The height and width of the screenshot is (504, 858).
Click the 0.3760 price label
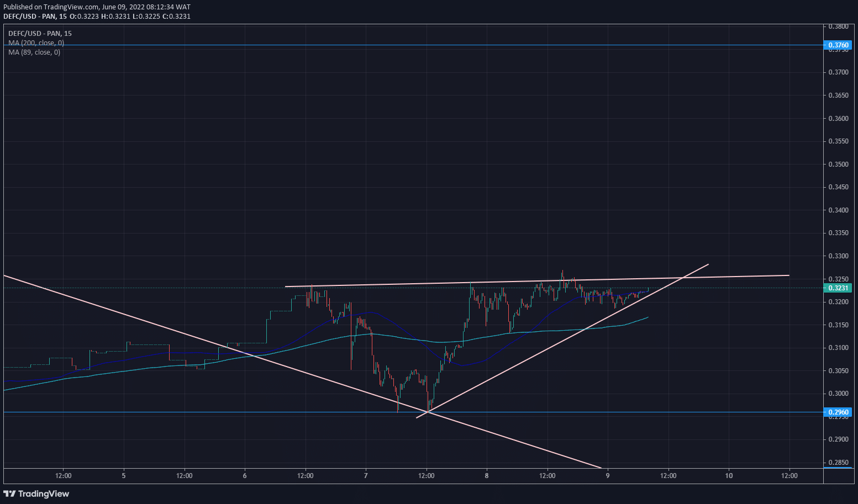click(838, 45)
